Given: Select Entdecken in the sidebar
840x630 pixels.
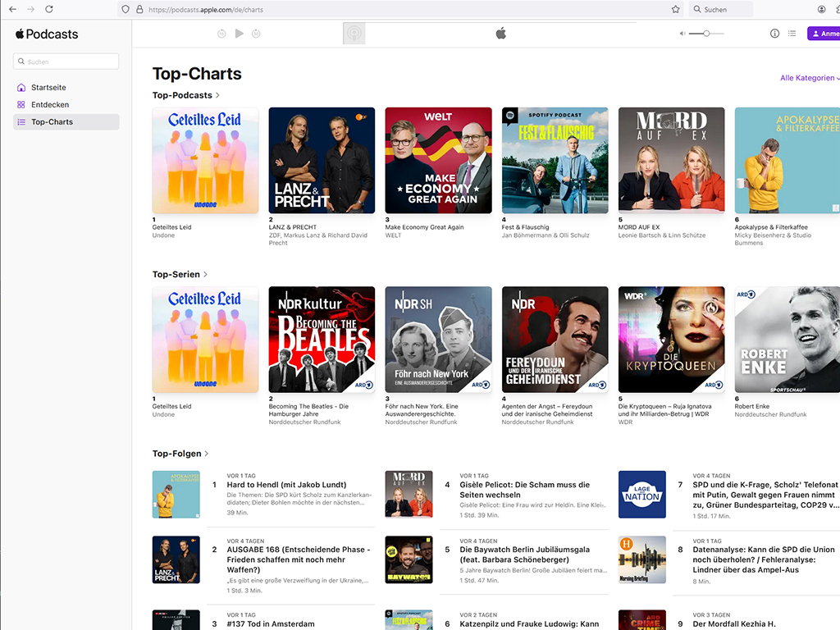Looking at the screenshot, I should (x=49, y=105).
